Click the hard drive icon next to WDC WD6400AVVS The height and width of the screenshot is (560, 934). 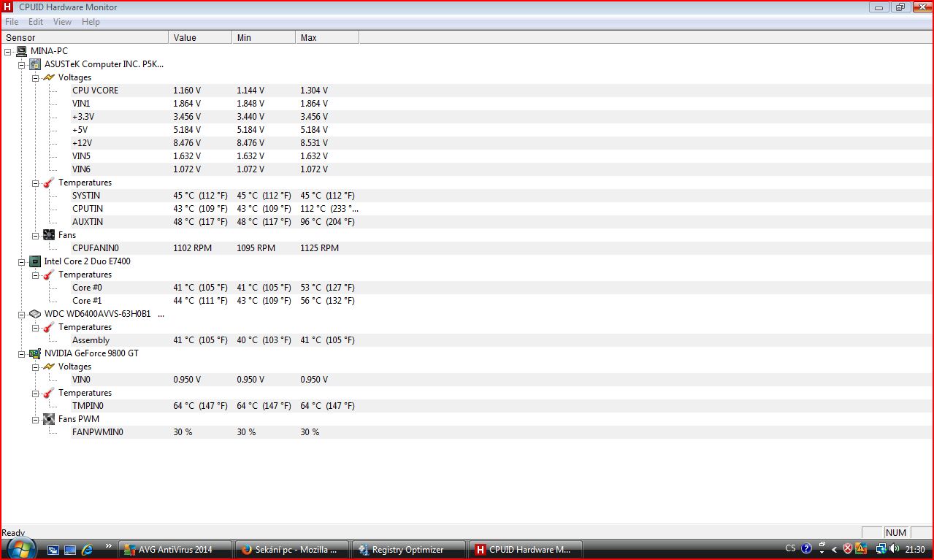(x=35, y=314)
